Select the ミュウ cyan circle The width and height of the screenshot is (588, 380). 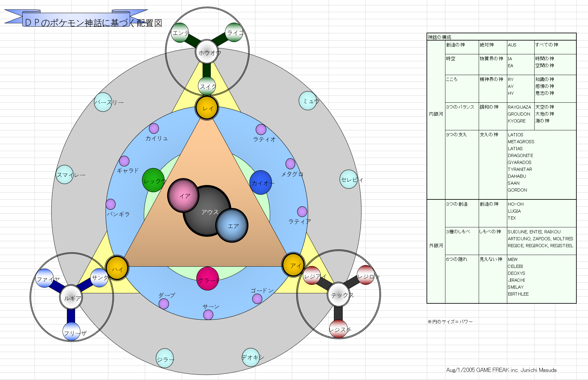[308, 101]
